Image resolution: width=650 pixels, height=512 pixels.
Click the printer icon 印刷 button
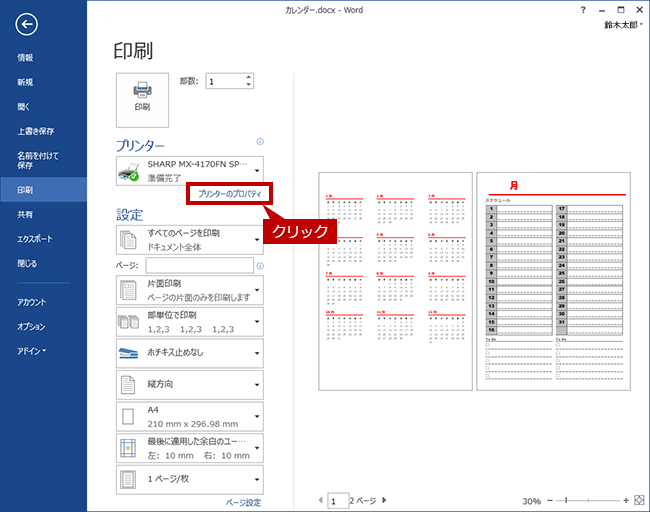click(x=142, y=100)
